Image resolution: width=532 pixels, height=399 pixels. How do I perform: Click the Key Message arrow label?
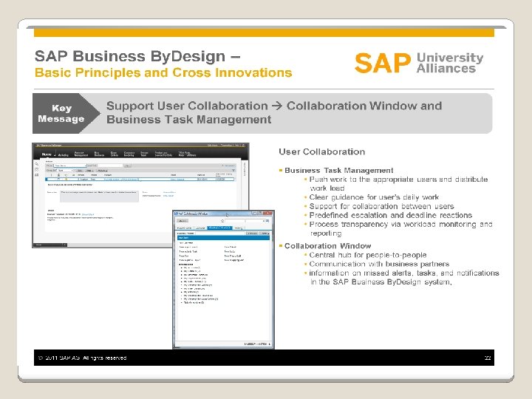tap(66, 113)
